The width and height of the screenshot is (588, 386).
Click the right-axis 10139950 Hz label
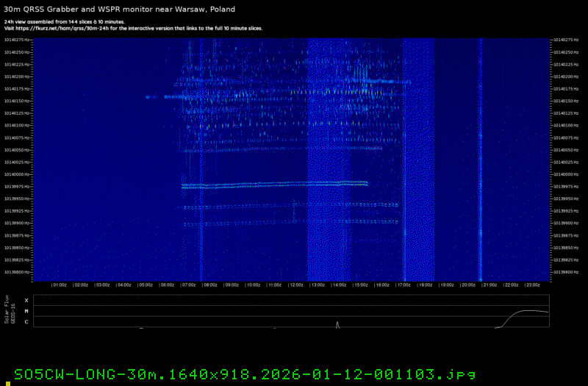tap(566, 199)
